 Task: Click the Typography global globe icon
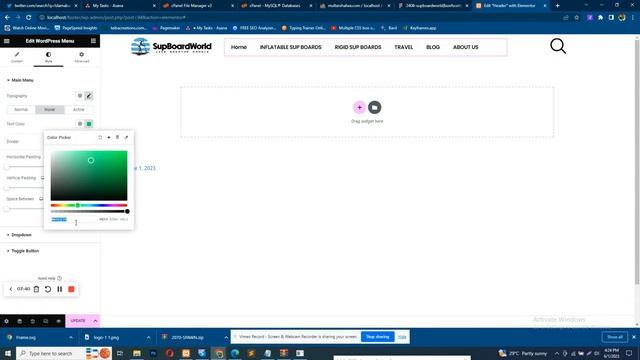click(x=80, y=96)
